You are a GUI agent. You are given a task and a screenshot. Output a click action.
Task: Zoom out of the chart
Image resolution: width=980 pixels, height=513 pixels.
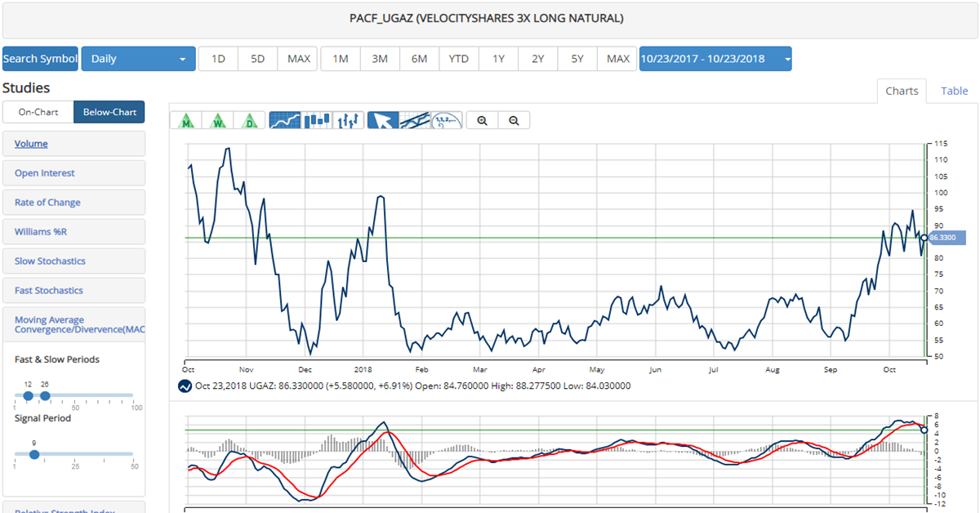click(514, 119)
